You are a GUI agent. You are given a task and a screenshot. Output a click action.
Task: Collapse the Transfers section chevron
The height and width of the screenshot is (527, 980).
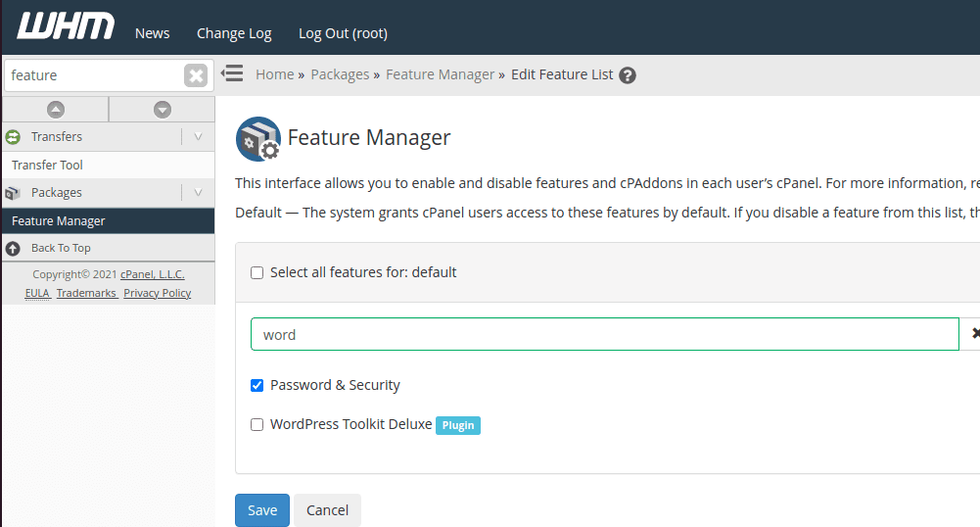point(198,137)
